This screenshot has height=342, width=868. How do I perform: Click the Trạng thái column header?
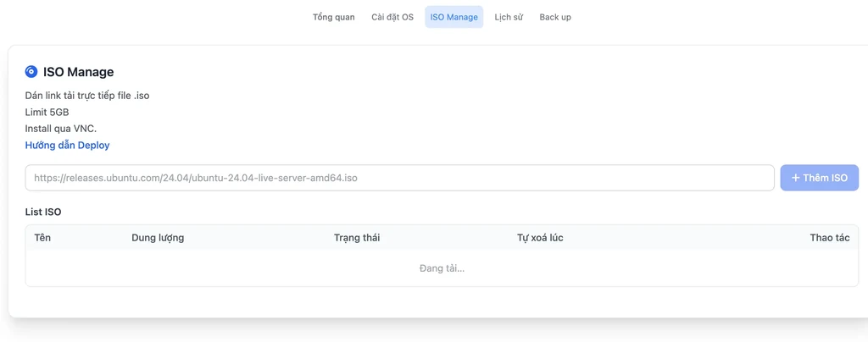[357, 238]
